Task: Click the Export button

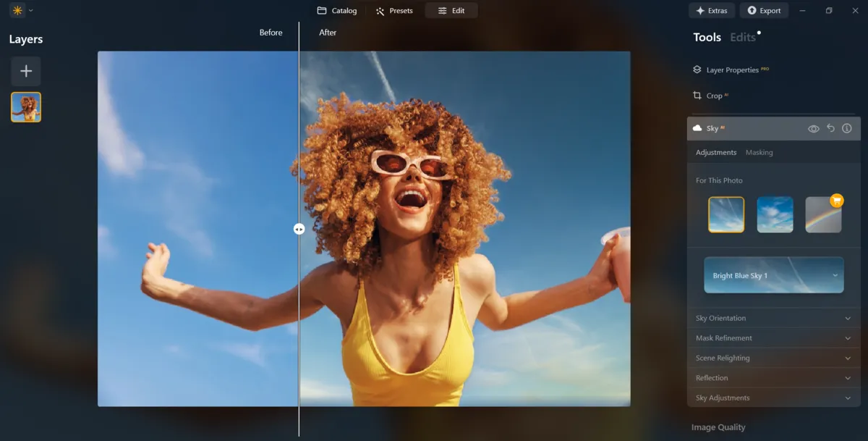Action: (x=764, y=11)
